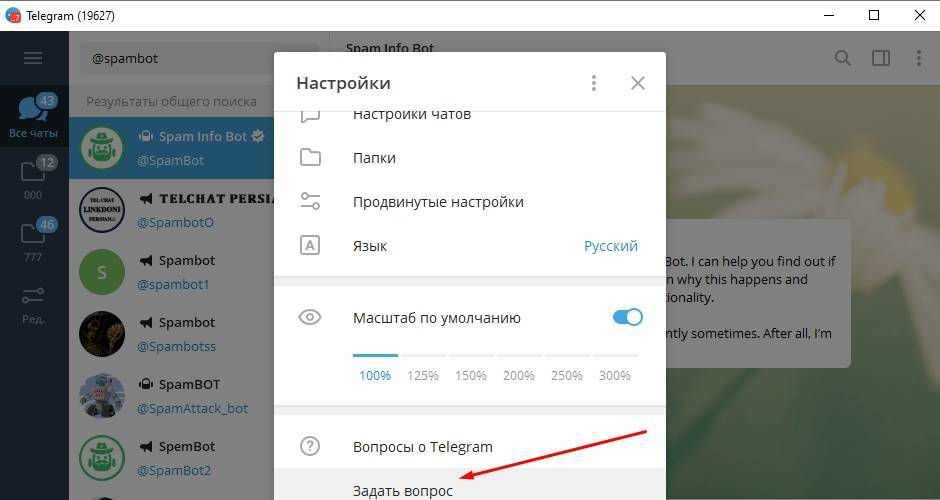Open the Settings three-dot more menu
This screenshot has height=500, width=940.
[593, 83]
